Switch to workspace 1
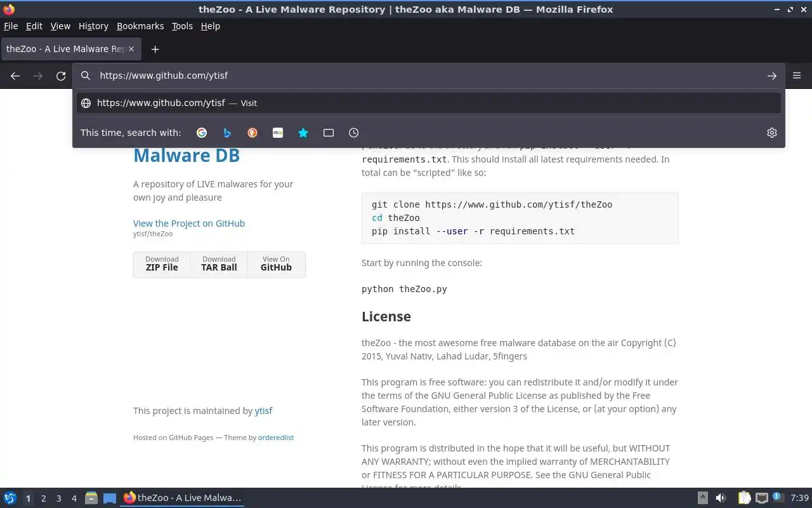Viewport: 812px width, 508px height. coord(28,498)
